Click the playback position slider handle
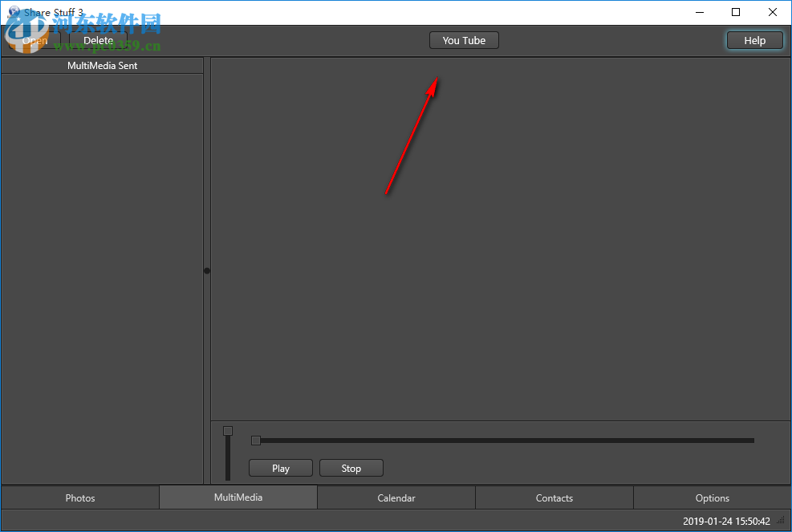Viewport: 792px width, 532px height. 256,441
